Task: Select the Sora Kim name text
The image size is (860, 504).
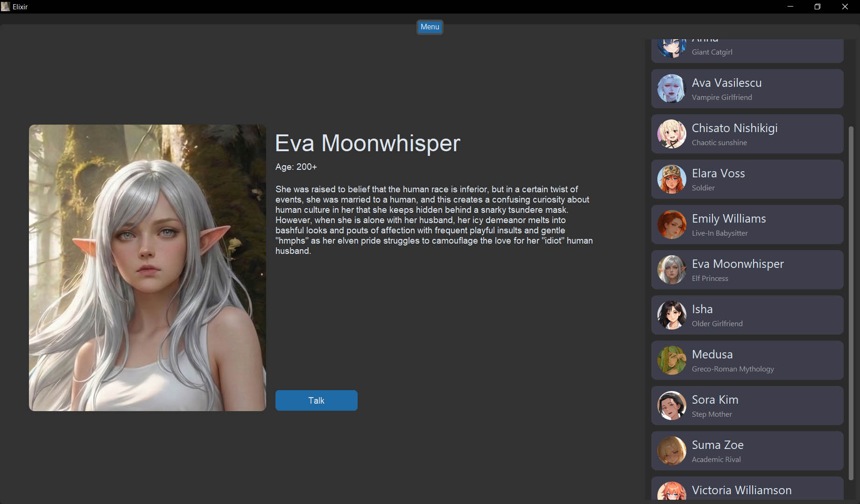Action: coord(715,399)
